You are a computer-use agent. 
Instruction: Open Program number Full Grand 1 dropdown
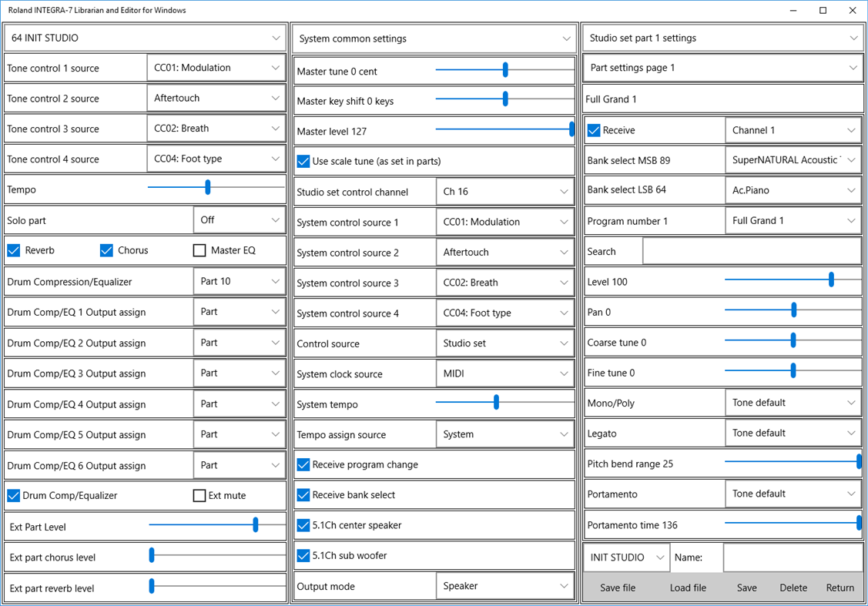(793, 220)
